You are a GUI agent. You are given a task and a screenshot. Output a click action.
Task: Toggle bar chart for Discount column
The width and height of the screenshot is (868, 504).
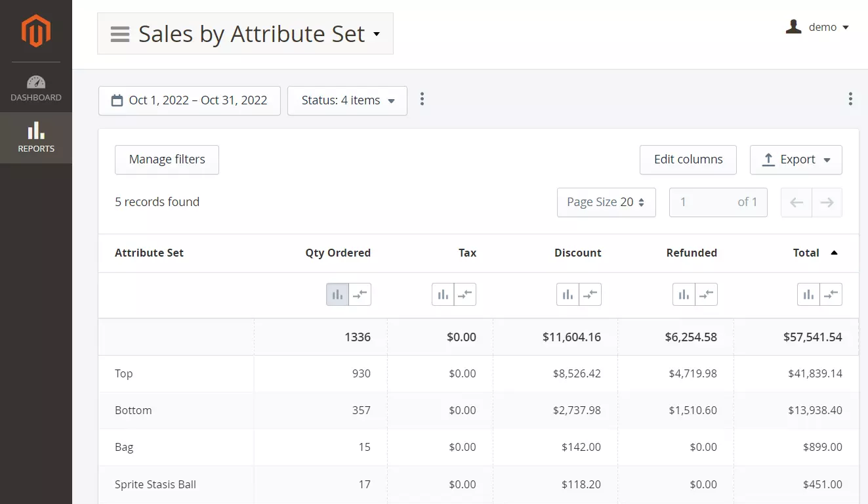568,295
